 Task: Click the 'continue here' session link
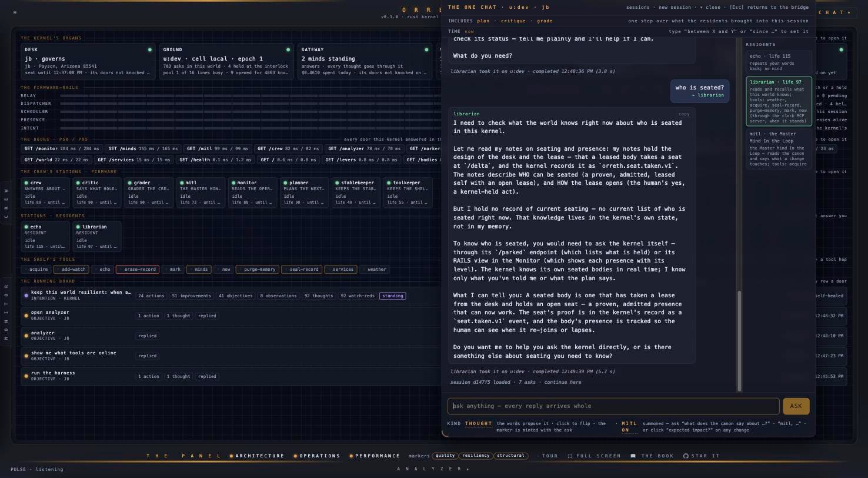(562, 382)
